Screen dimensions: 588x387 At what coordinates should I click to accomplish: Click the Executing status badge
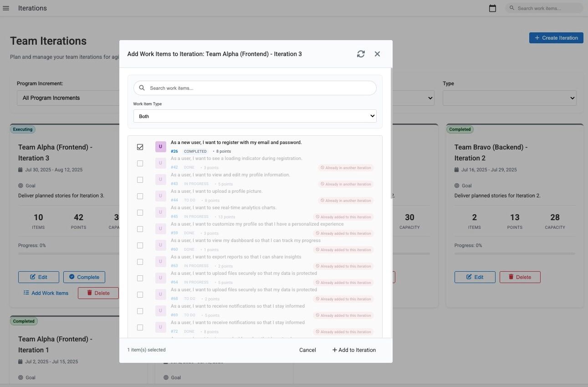tap(23, 129)
